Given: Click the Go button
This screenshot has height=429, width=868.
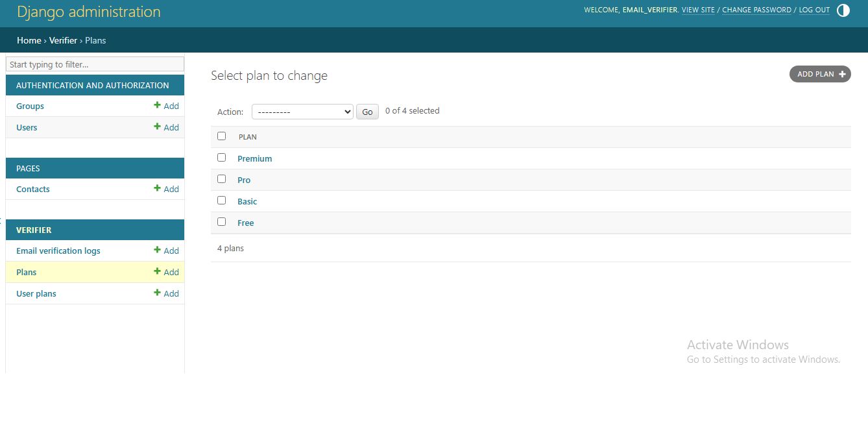Looking at the screenshot, I should tap(367, 112).
